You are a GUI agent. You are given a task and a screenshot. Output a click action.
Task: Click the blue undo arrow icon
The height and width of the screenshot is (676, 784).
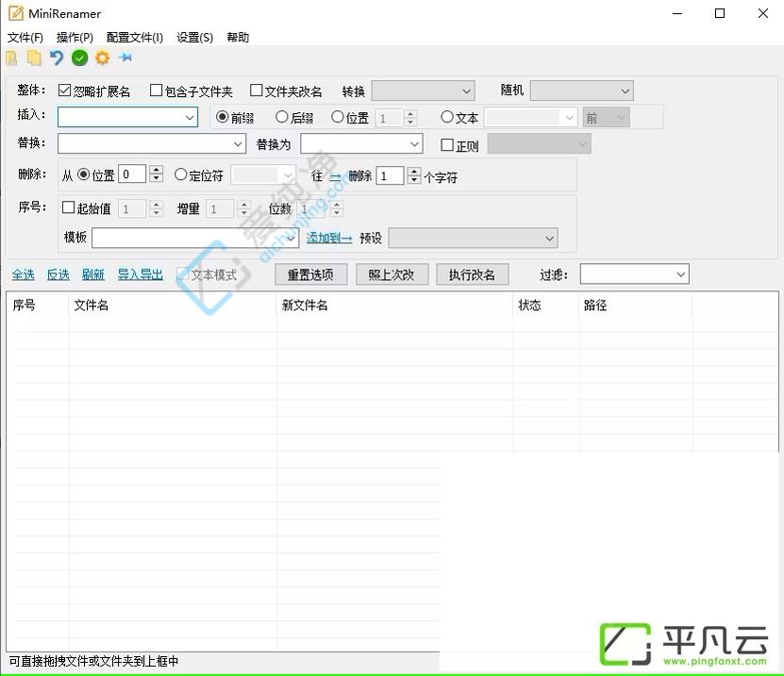(57, 58)
